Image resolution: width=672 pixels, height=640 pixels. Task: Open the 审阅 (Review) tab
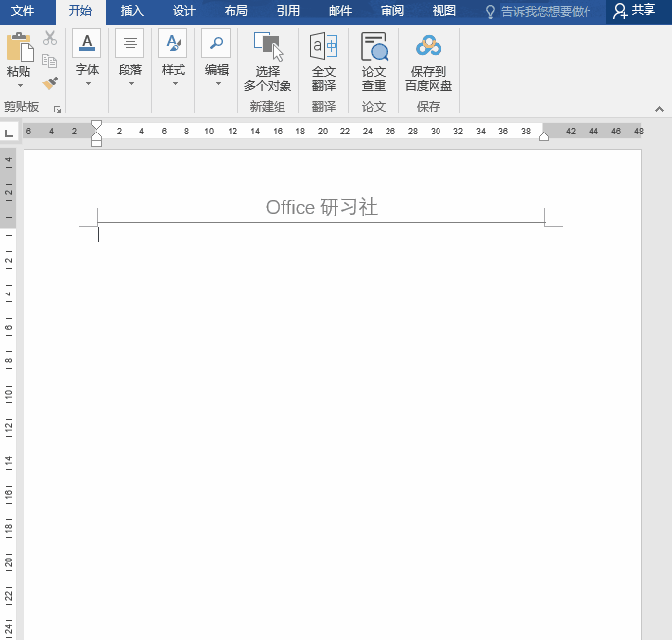coord(392,11)
